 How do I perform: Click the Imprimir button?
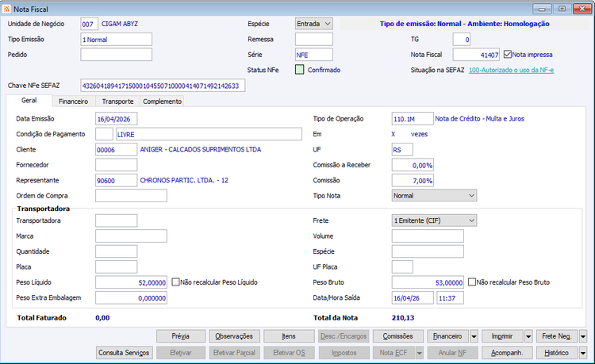502,336
